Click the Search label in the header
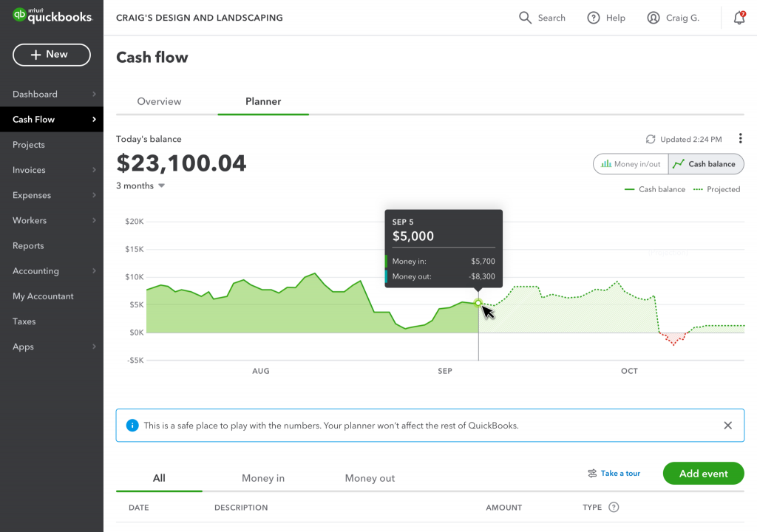 point(551,18)
